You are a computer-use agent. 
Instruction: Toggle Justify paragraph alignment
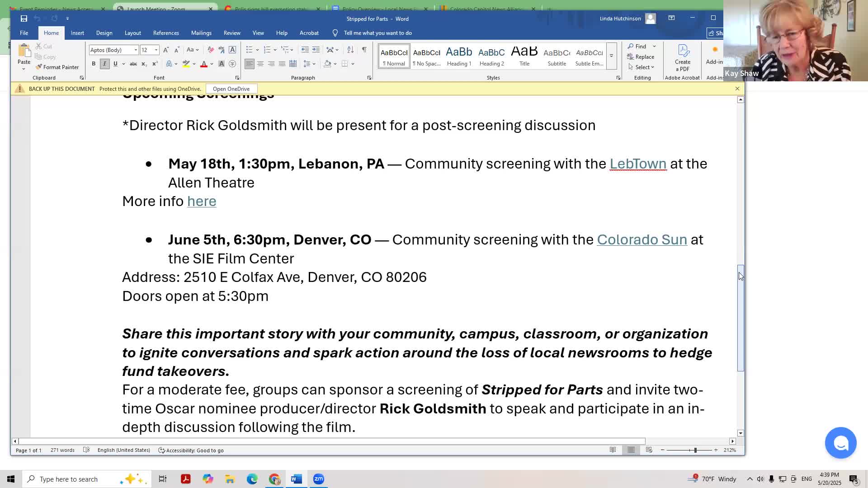[282, 64]
